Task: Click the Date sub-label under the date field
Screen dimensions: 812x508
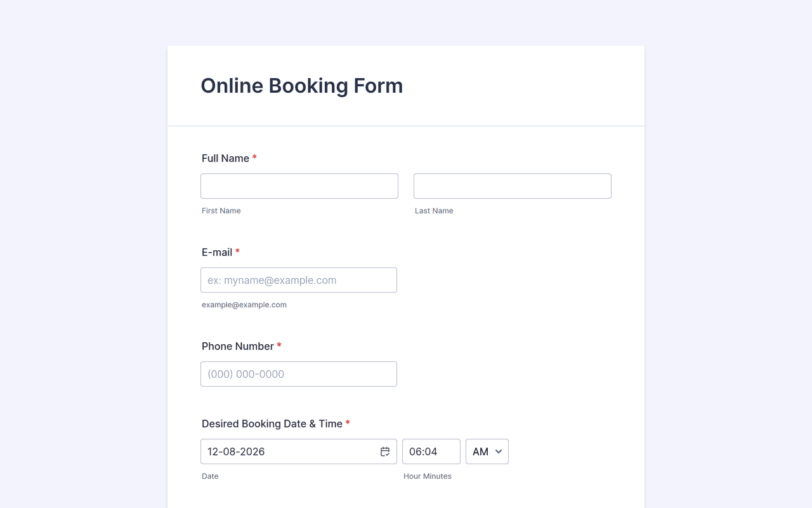Action: pos(210,476)
